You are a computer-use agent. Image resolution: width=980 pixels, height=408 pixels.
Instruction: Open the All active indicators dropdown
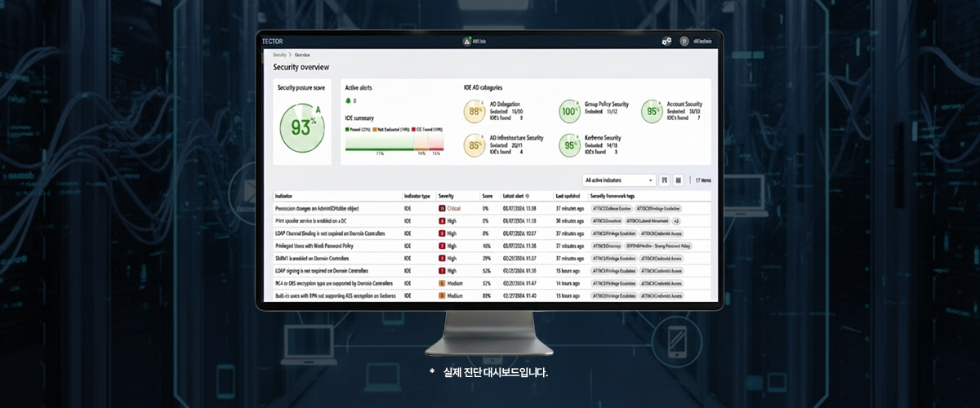[618, 180]
